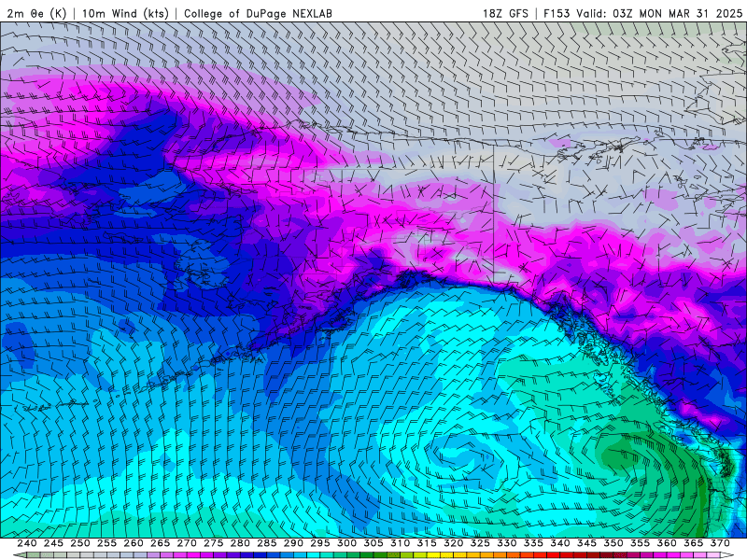Screen dimensions: 747x560
Task: Click the 355 value on the color scale
Action: [x=641, y=543]
